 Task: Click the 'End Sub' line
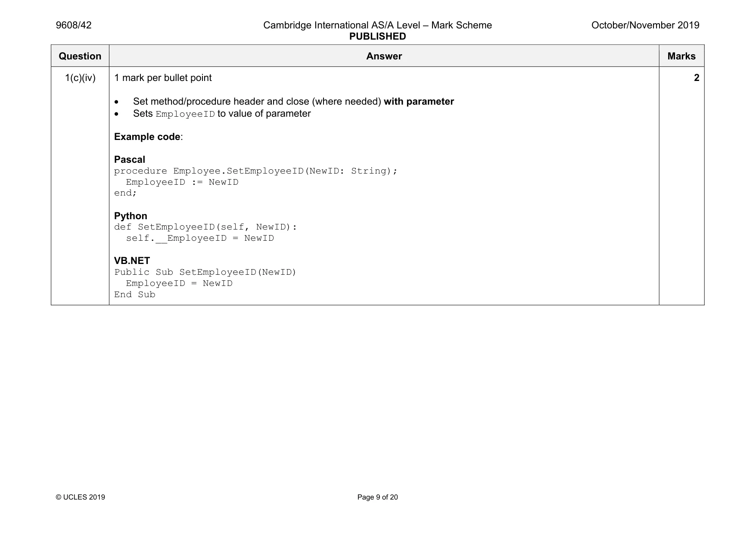(x=135, y=295)
